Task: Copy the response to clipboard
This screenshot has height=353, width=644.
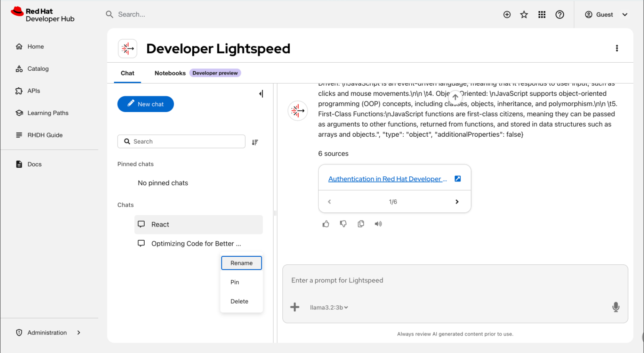Action: pos(361,224)
